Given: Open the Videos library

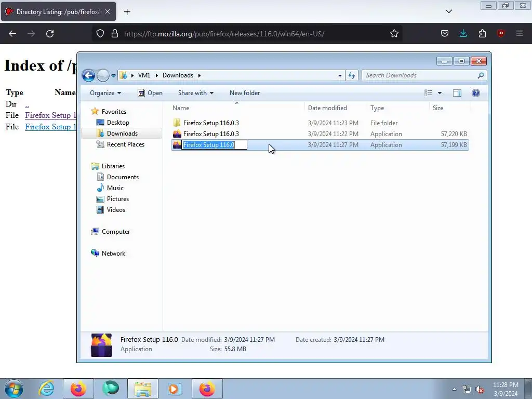Looking at the screenshot, I should coord(116,210).
